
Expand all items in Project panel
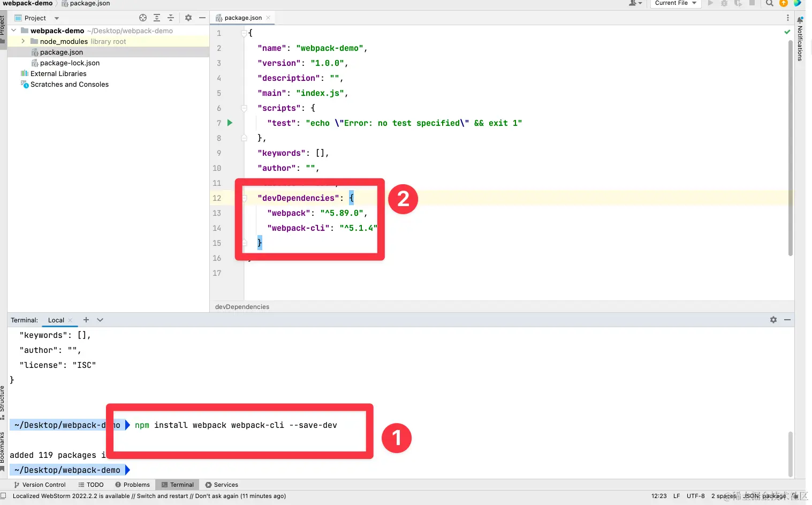click(157, 18)
